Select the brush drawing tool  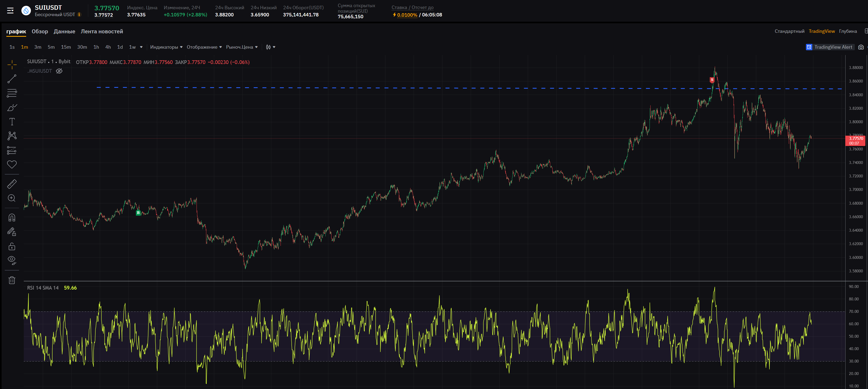point(12,108)
